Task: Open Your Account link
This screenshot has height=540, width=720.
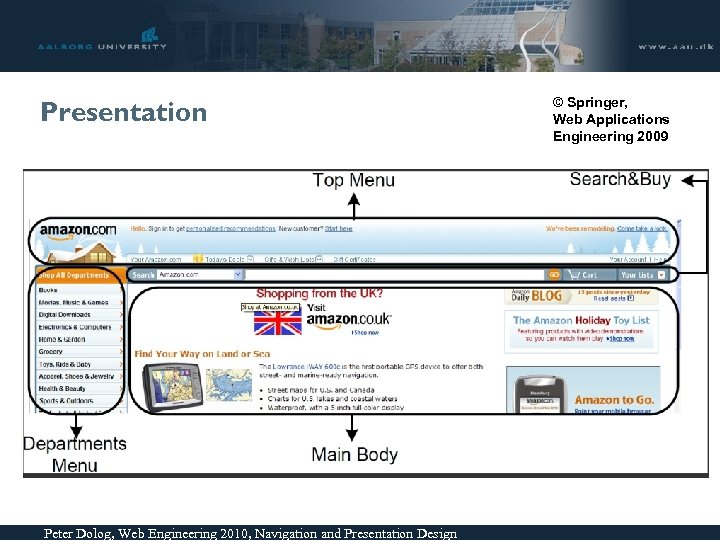Action: (628, 259)
